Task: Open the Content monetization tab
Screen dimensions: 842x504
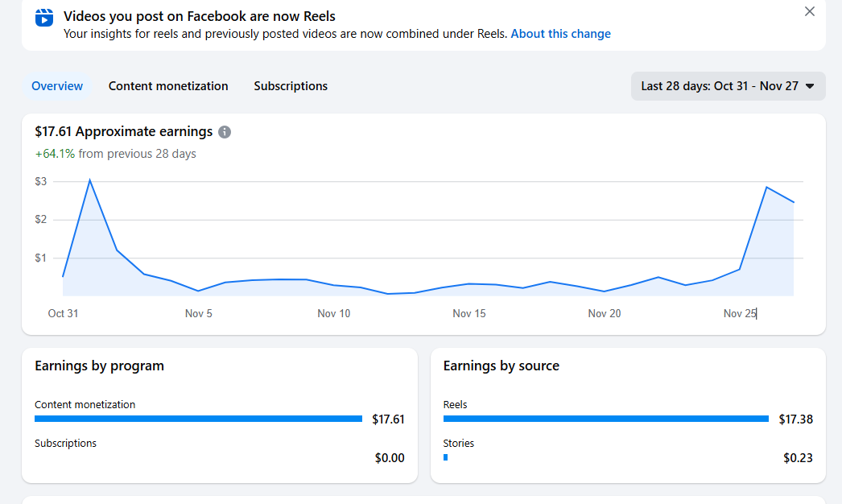Action: [168, 86]
